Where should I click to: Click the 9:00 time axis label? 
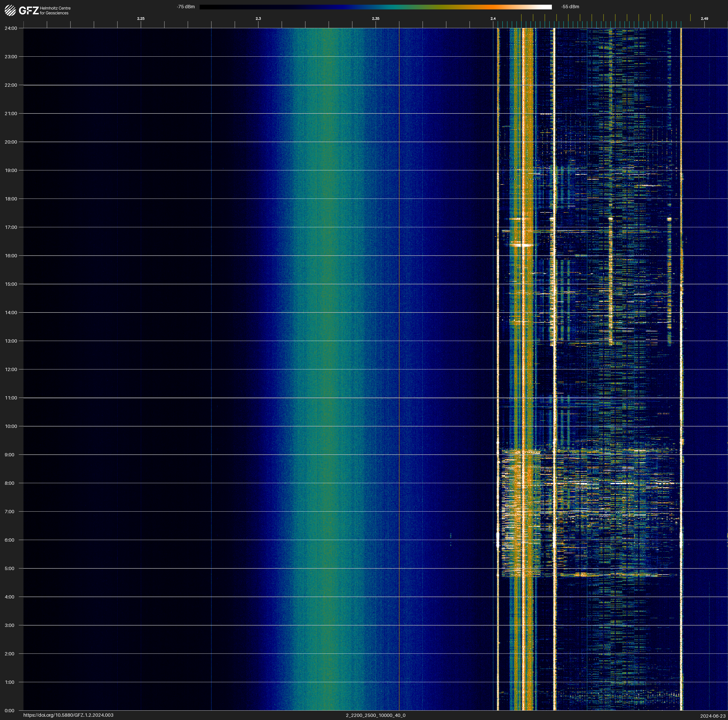tap(10, 455)
